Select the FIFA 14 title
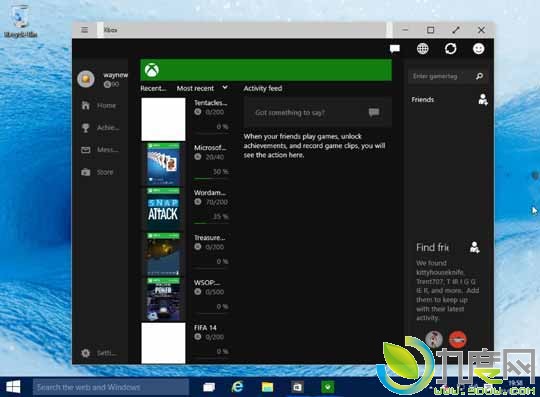Screen dimensions: 540x397 click(205, 328)
